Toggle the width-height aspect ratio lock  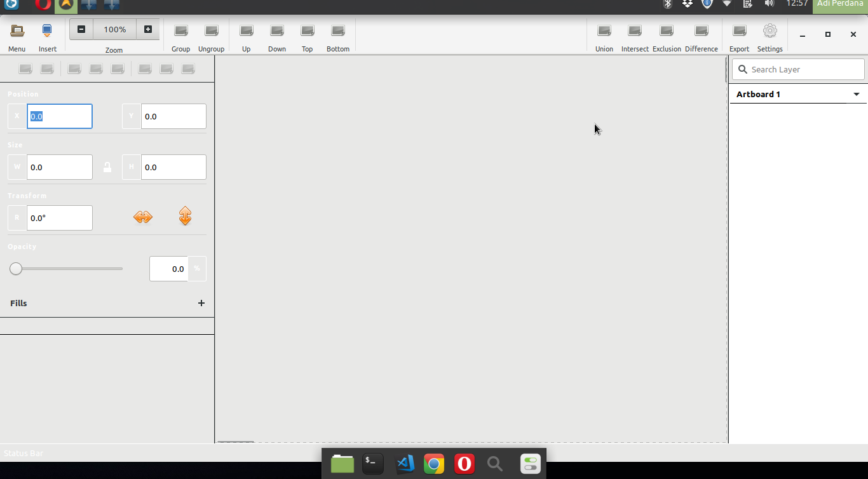click(x=107, y=166)
